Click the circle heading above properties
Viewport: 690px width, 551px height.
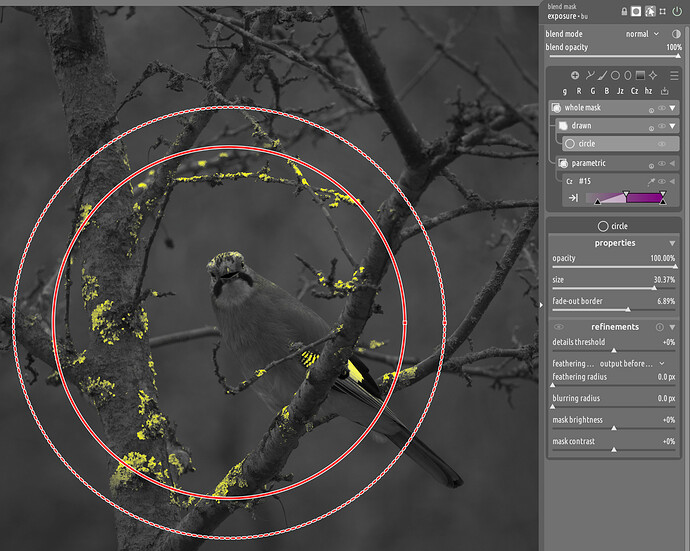coord(613,226)
